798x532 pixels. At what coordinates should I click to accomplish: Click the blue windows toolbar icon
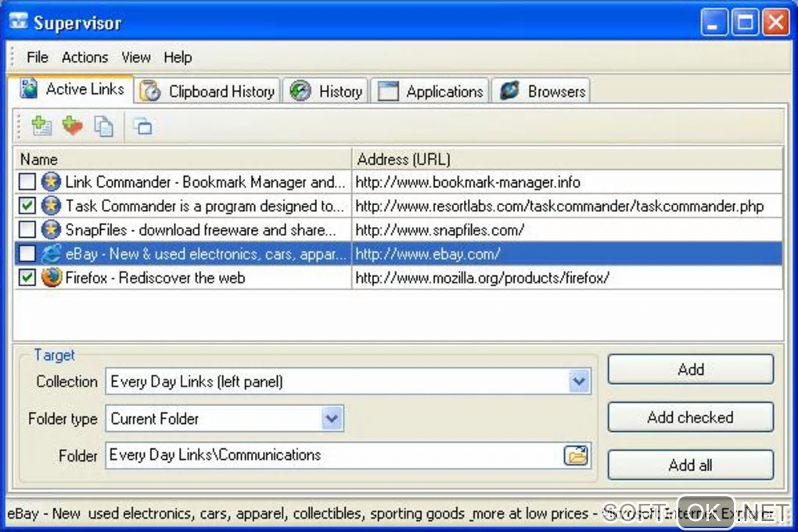click(143, 126)
